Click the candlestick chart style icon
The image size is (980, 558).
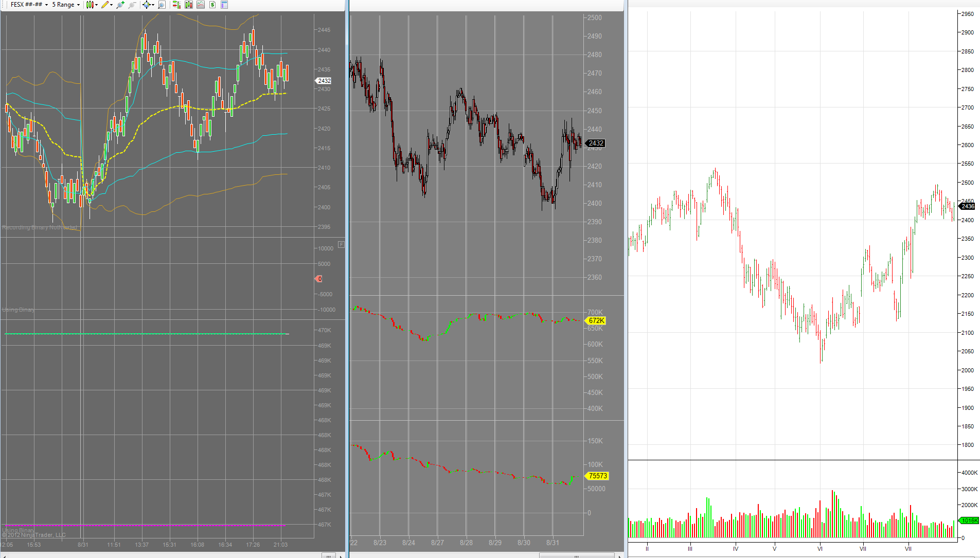click(x=90, y=5)
